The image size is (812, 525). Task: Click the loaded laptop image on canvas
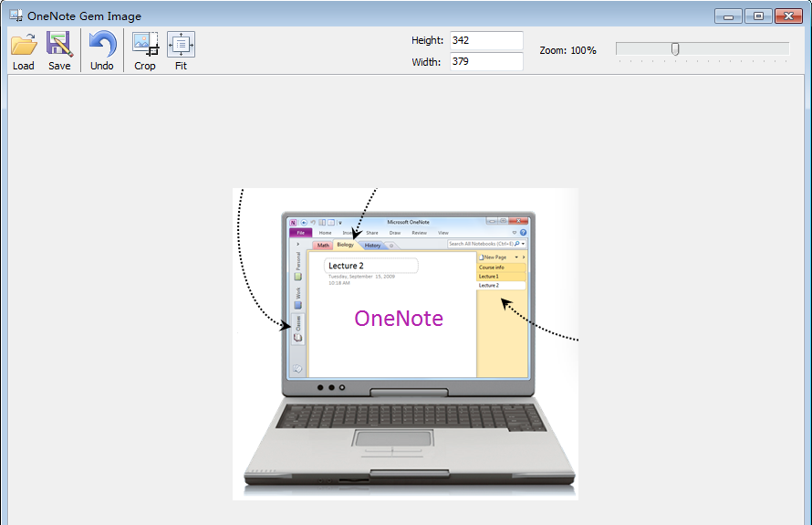[x=405, y=344]
